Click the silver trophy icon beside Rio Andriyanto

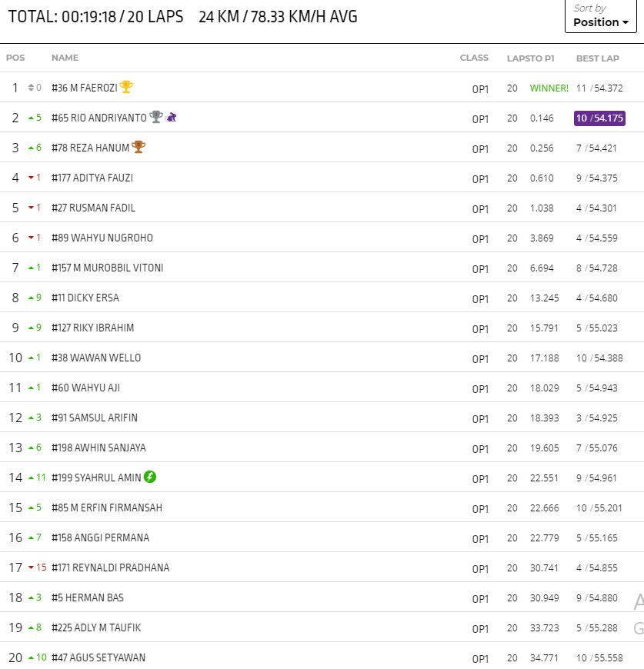pos(156,117)
